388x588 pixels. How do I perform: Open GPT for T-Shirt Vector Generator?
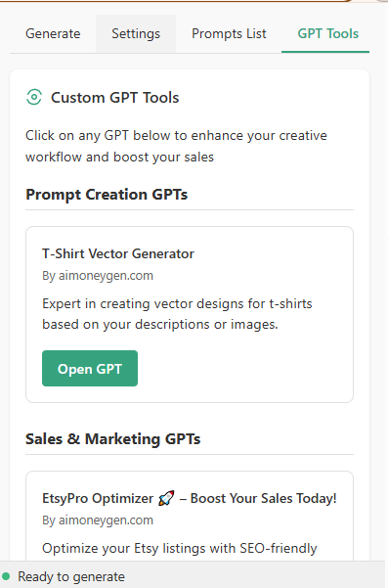point(90,368)
